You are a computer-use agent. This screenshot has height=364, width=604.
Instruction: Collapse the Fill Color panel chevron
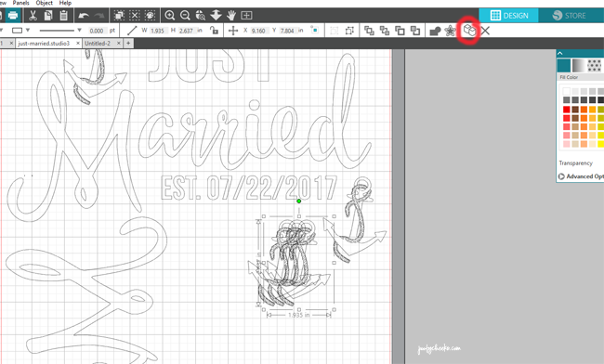[560, 53]
